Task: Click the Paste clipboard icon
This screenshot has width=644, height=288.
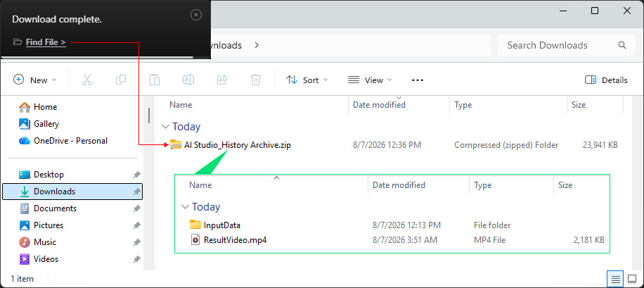Action: coord(155,80)
